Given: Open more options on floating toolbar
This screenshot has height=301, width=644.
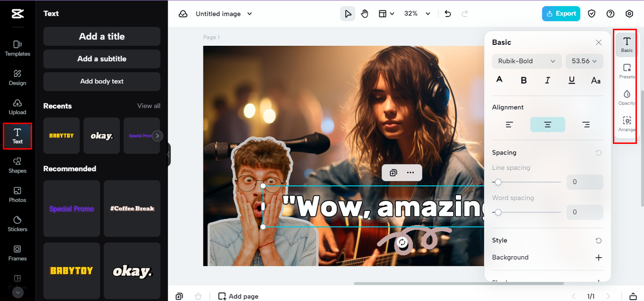Looking at the screenshot, I should pos(411,173).
